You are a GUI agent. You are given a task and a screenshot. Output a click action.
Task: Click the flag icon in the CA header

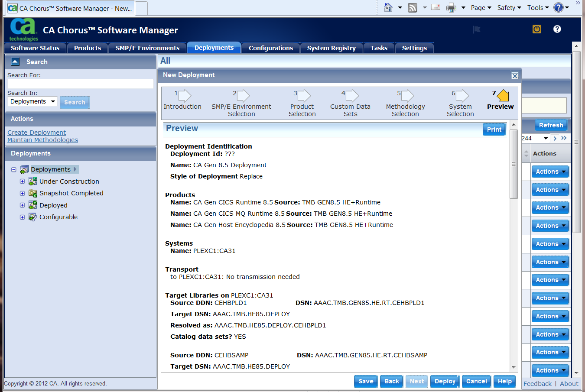point(477,29)
